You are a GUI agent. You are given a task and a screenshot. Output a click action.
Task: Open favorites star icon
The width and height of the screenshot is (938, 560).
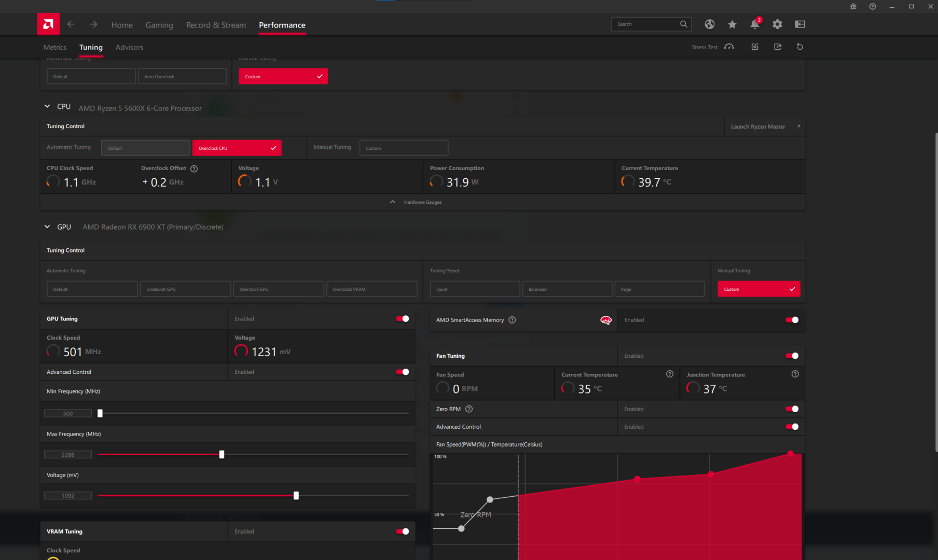(732, 24)
